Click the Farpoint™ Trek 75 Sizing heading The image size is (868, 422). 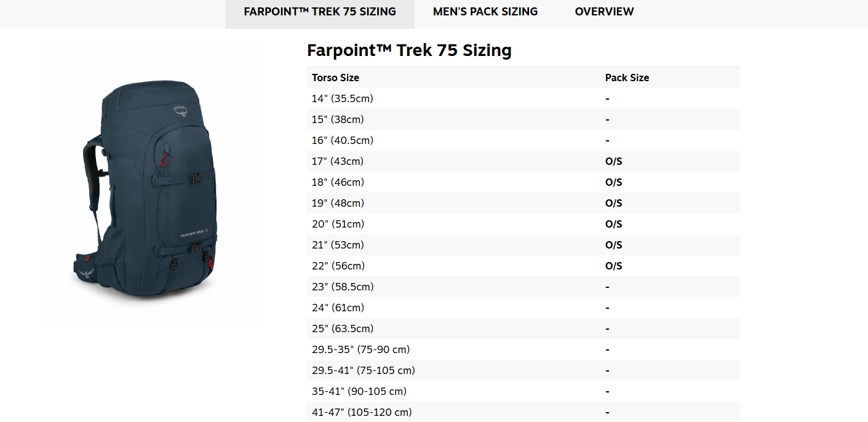[x=409, y=50]
